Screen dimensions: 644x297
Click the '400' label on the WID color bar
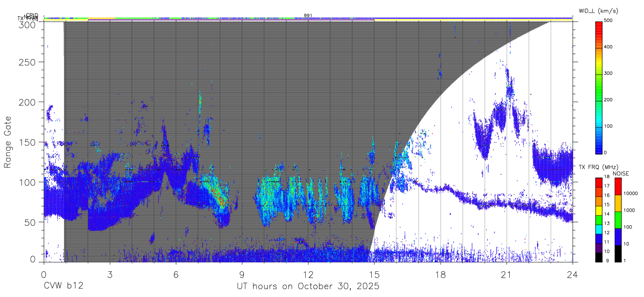(608, 47)
